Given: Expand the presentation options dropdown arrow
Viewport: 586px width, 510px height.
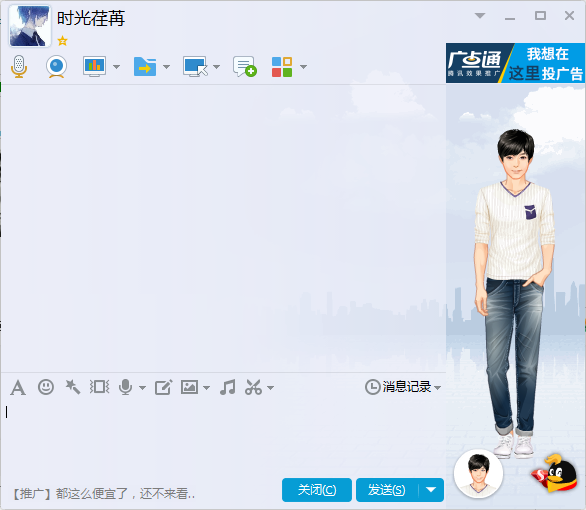Looking at the screenshot, I should [x=116, y=67].
